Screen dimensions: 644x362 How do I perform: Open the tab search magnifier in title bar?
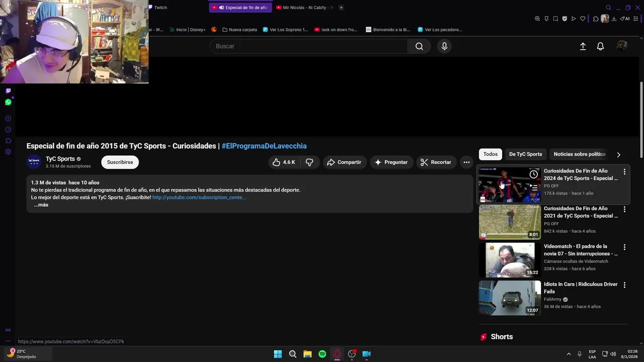[x=608, y=8]
